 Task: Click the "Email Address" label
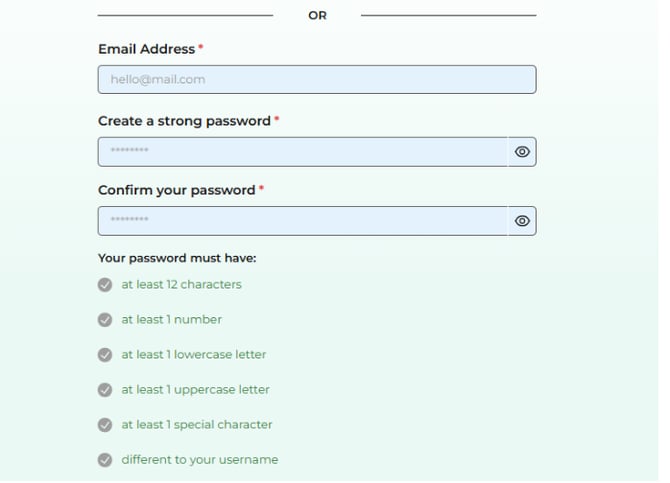pos(146,49)
